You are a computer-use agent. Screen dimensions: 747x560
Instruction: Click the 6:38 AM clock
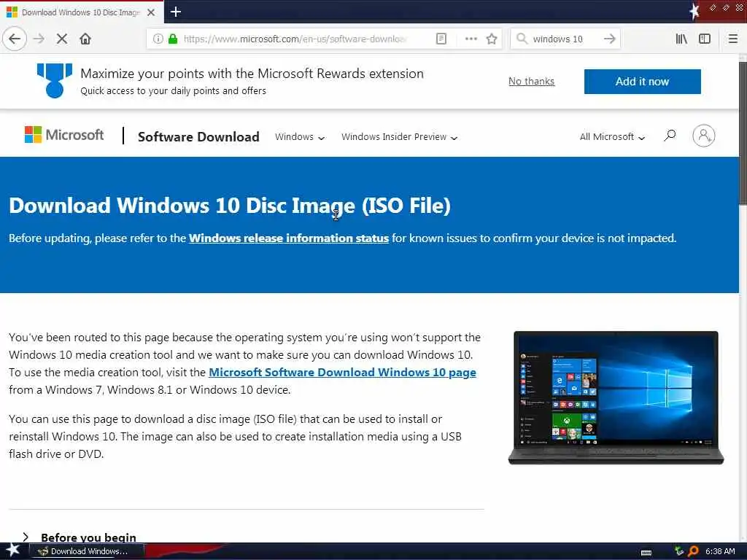click(720, 551)
